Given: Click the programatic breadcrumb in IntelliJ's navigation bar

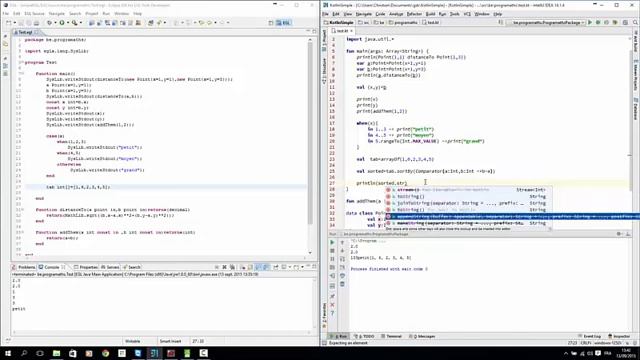Looking at the screenshot, I should [x=403, y=22].
